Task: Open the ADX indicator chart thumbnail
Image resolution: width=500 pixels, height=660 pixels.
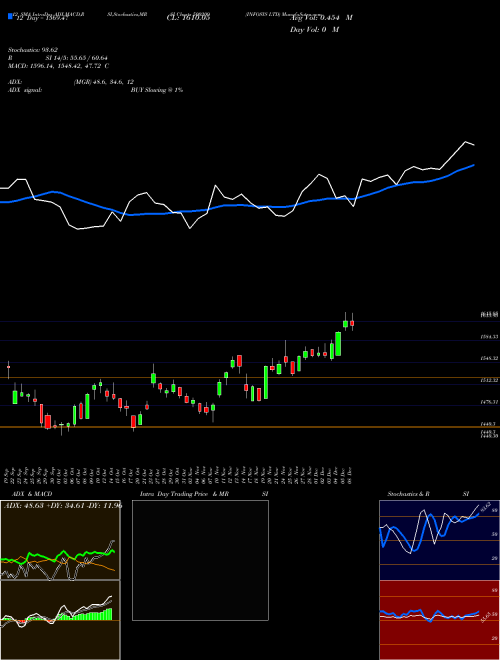Action: (x=60, y=540)
